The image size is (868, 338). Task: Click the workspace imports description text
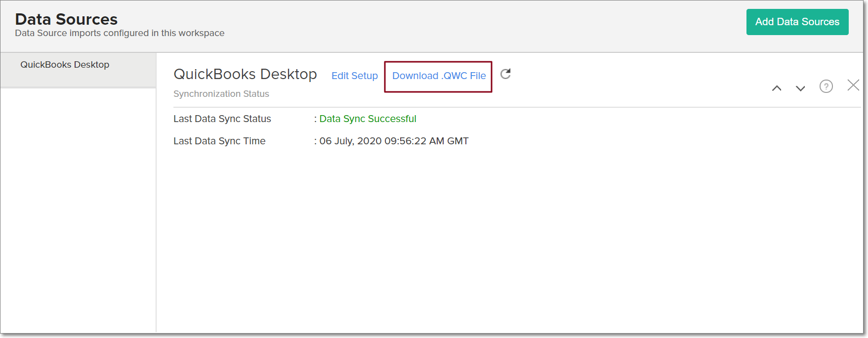[120, 33]
